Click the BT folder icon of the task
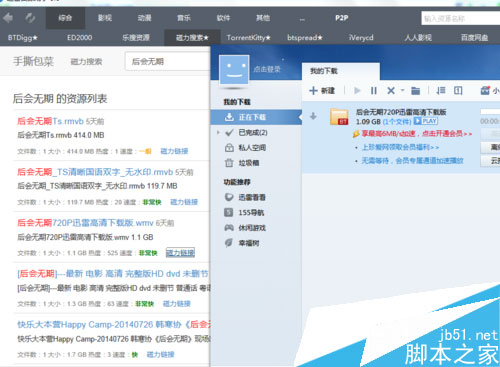 click(339, 117)
